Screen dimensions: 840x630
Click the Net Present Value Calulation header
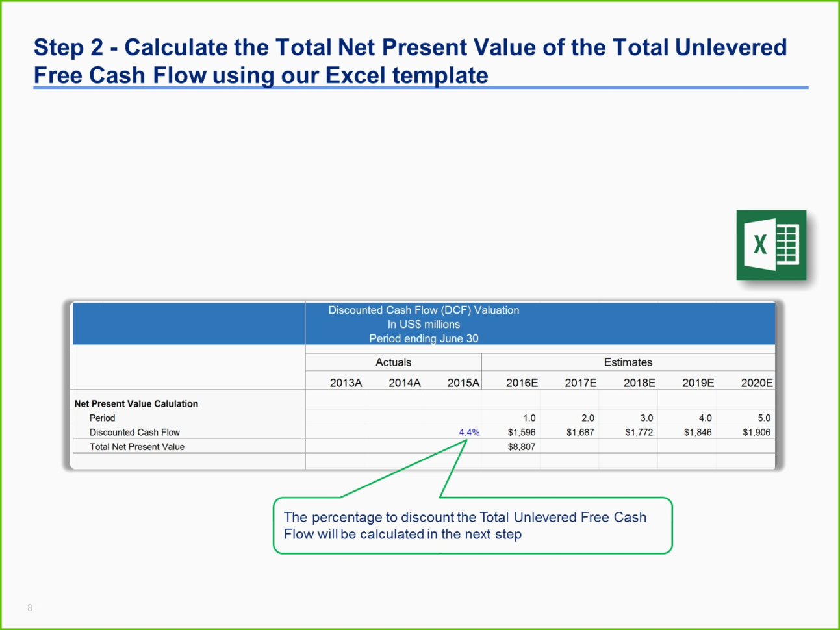137,403
